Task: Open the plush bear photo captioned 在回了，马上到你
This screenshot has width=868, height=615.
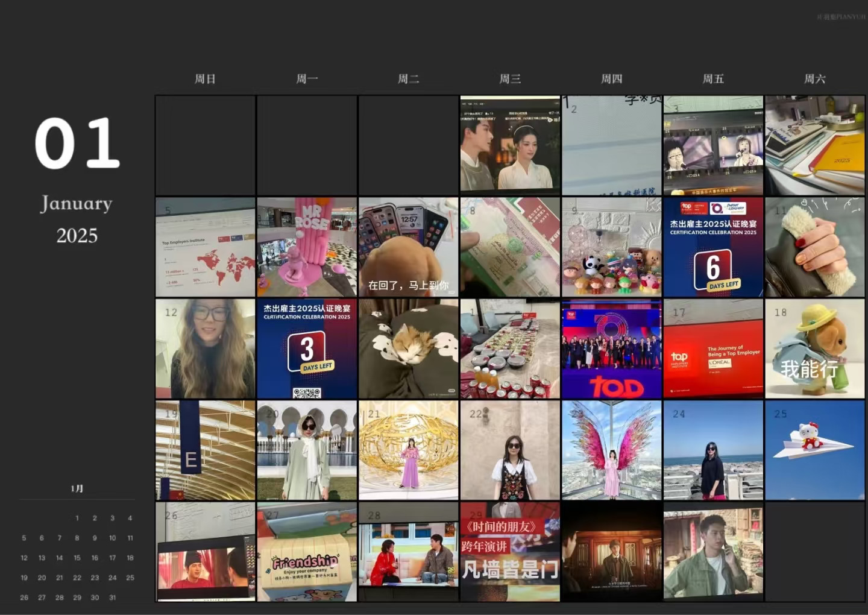Action: (x=409, y=247)
